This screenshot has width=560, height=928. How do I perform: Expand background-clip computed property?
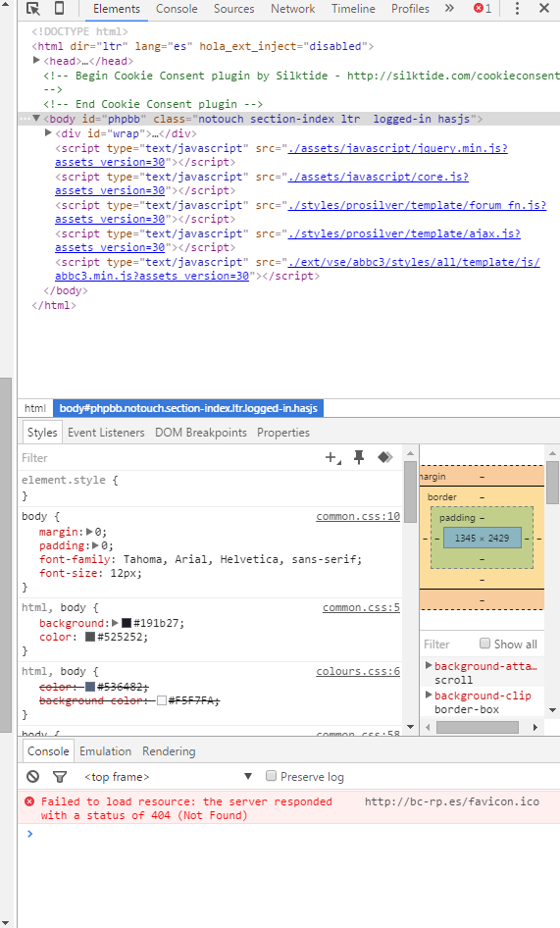pyautogui.click(x=429, y=695)
